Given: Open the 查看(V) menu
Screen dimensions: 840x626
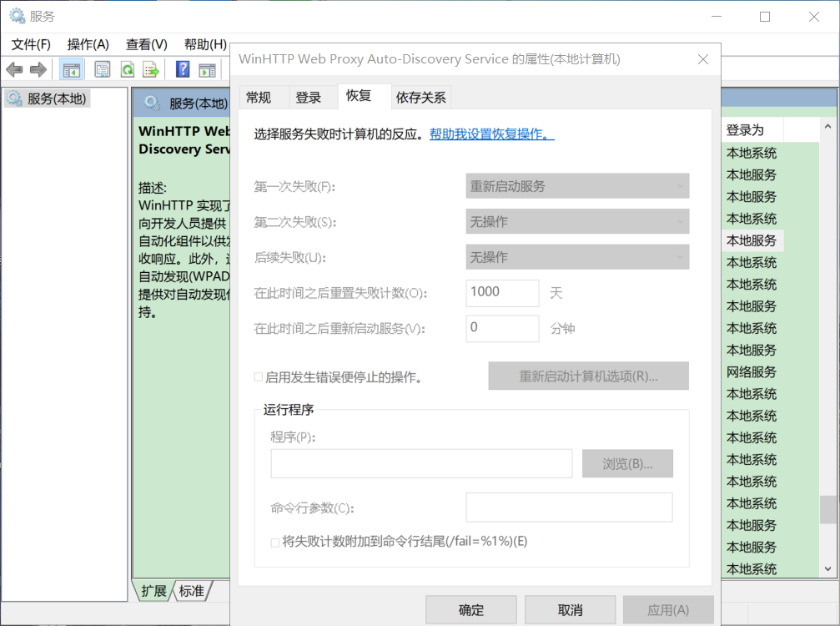Looking at the screenshot, I should [147, 44].
